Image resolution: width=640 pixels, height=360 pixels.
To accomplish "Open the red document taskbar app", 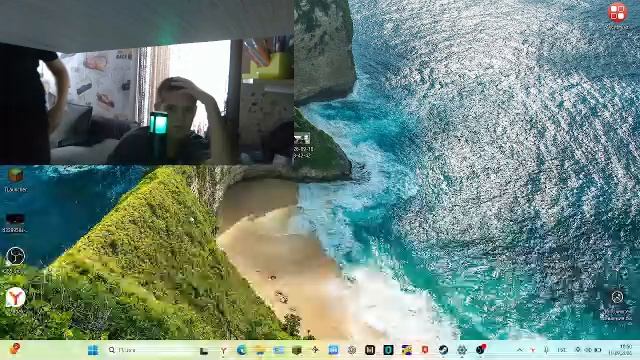I will pyautogui.click(x=425, y=350).
